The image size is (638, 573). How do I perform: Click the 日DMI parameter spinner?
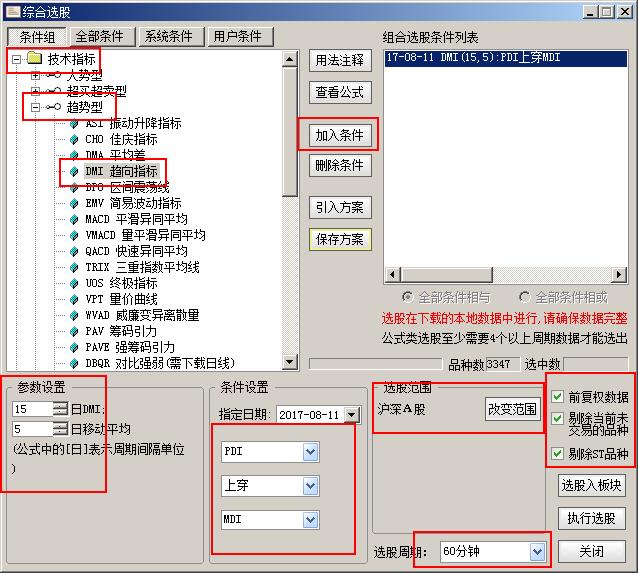tap(61, 409)
